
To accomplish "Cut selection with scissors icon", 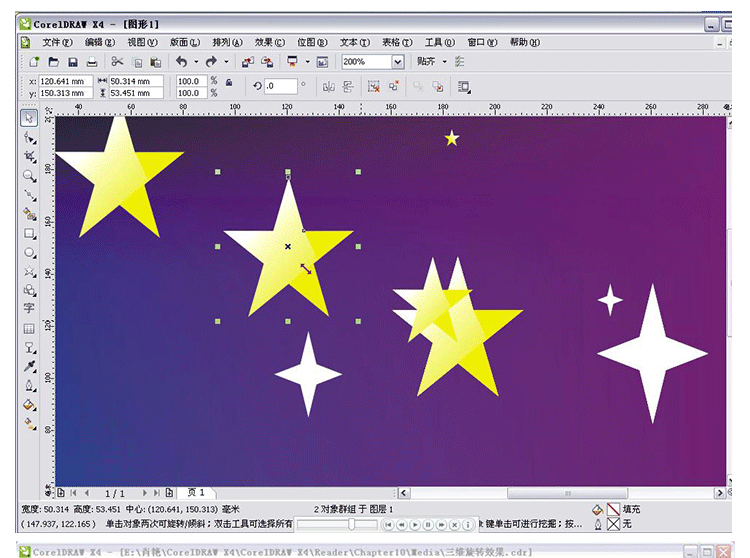I will point(117,62).
